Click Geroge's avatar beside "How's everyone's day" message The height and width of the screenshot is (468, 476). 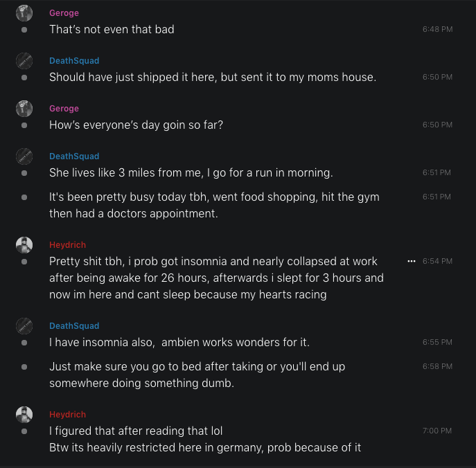[24, 109]
